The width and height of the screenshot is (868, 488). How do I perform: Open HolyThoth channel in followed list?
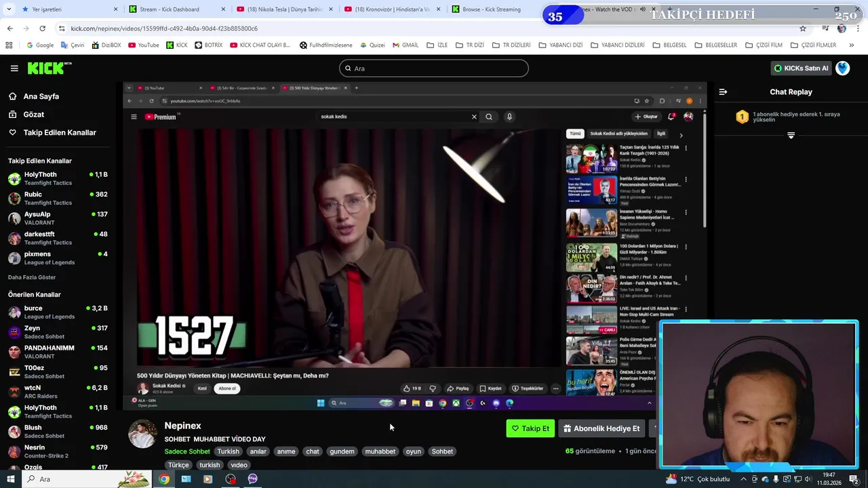[58, 178]
